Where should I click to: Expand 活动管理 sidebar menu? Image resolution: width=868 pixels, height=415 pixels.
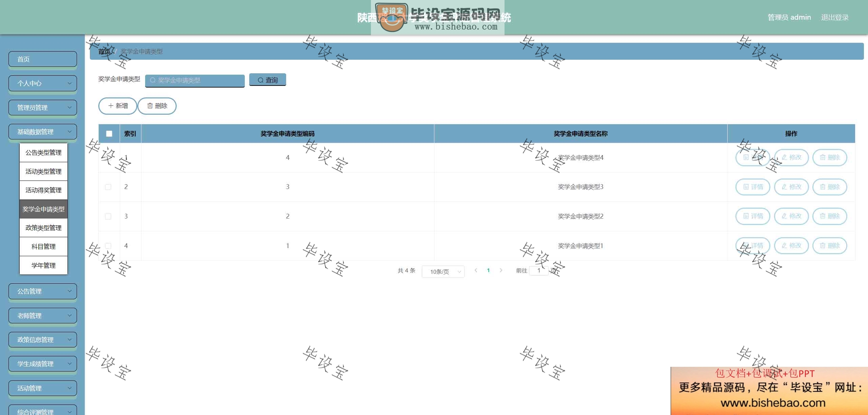tap(43, 388)
